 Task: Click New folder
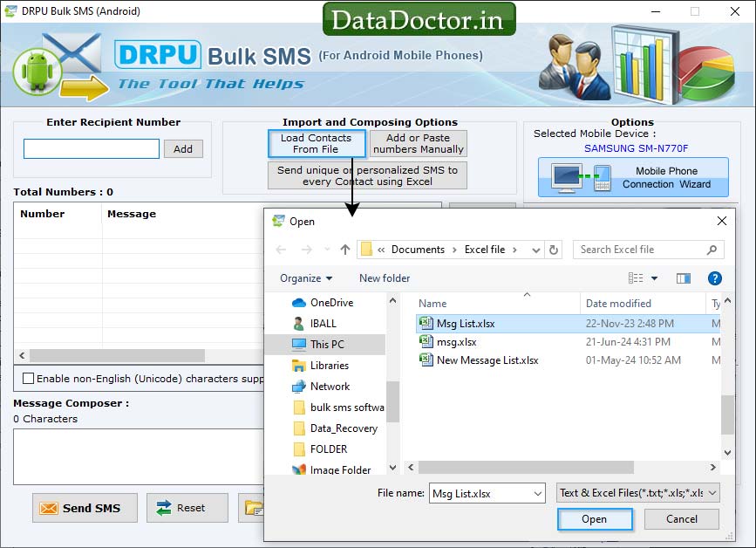click(x=385, y=278)
